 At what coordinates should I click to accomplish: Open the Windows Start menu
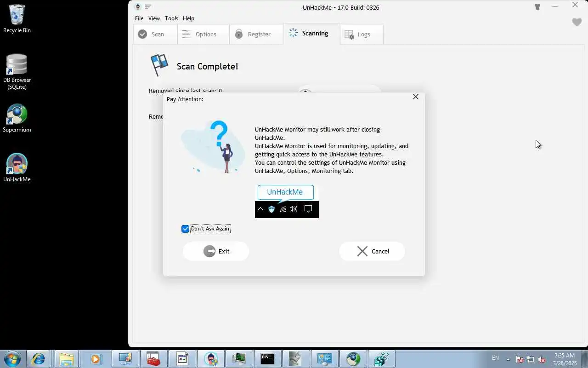[12, 359]
